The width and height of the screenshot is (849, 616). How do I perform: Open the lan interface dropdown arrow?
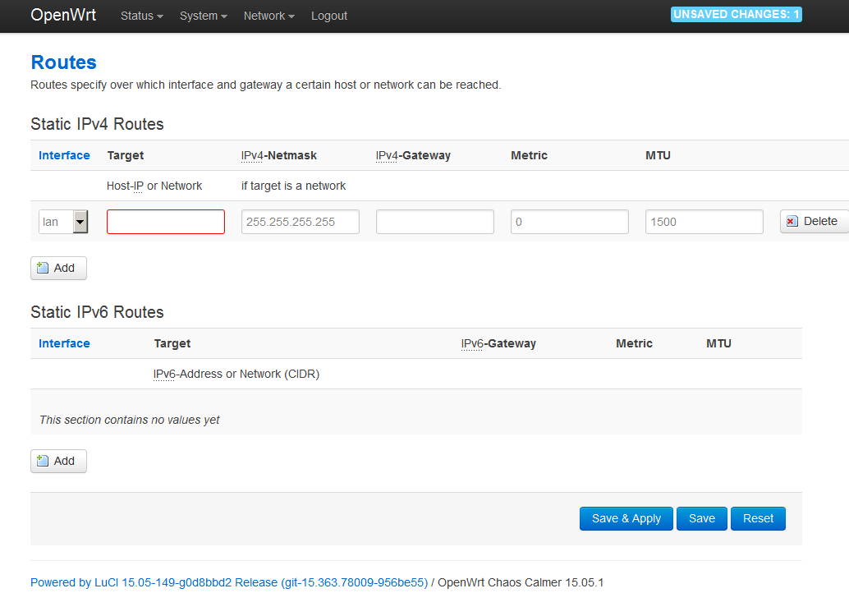coord(80,222)
